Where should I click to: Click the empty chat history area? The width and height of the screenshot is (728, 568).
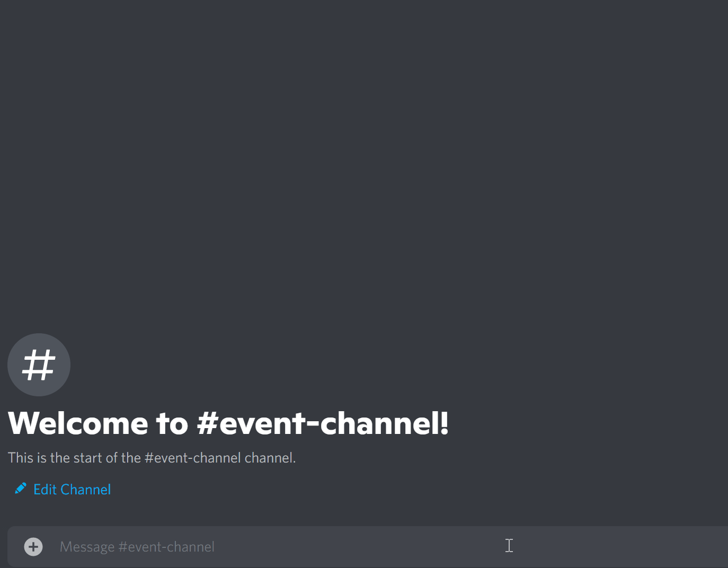coord(364,159)
